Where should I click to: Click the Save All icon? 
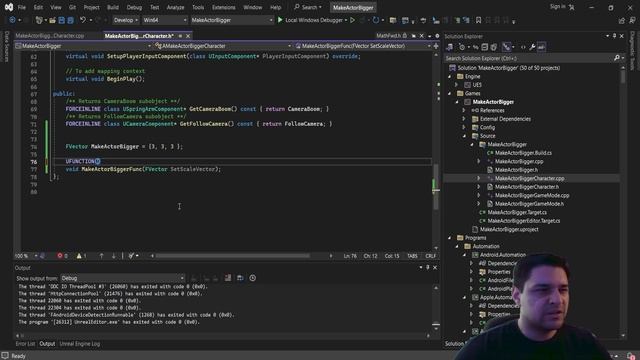(71, 20)
